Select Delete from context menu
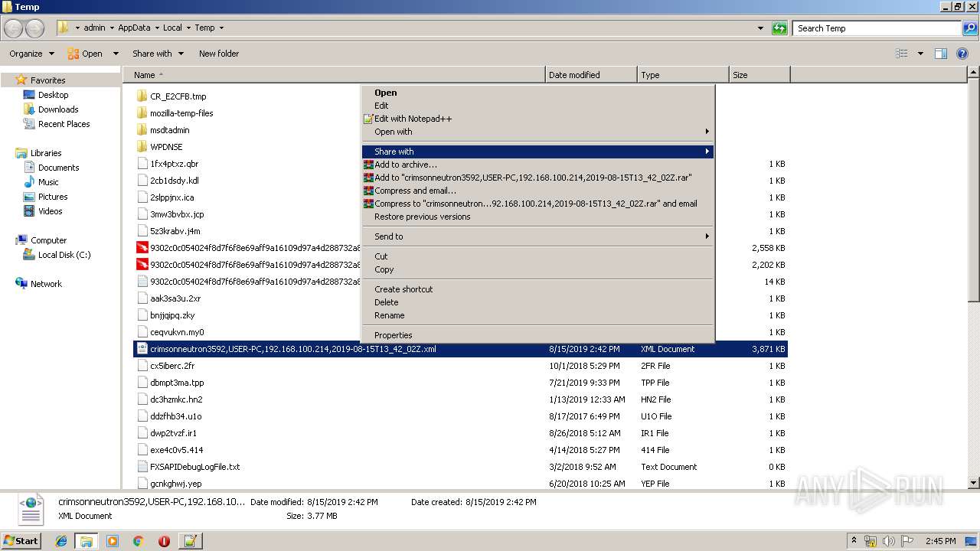This screenshot has height=551, width=980. 537,302
